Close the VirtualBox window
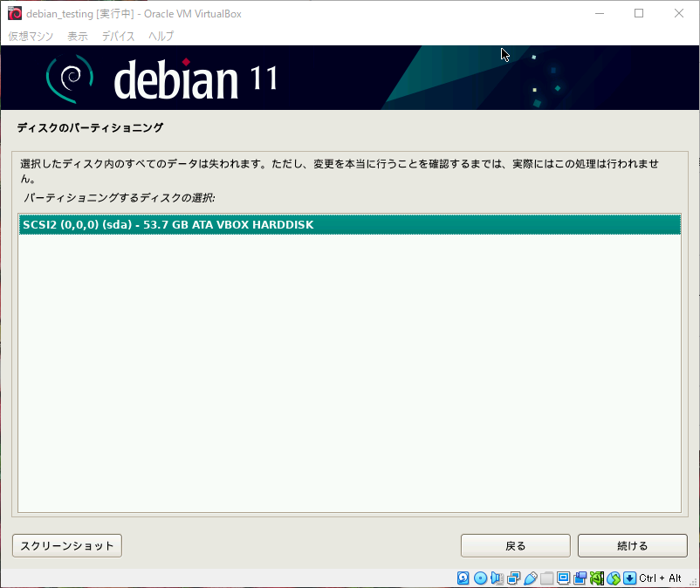700x588 pixels. coord(678,13)
